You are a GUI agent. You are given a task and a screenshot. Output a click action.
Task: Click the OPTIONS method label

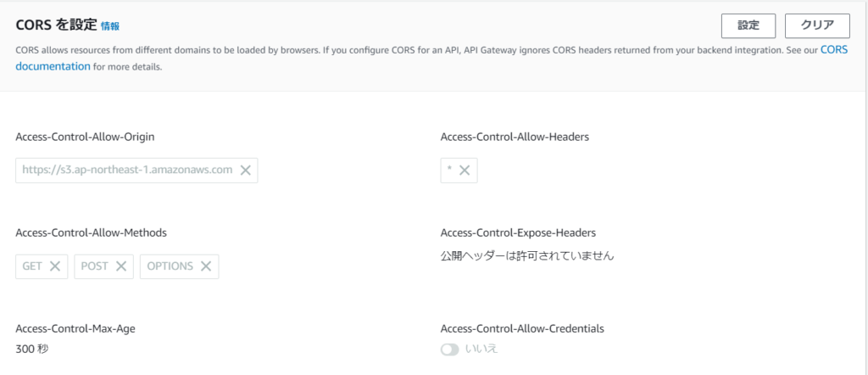[170, 266]
